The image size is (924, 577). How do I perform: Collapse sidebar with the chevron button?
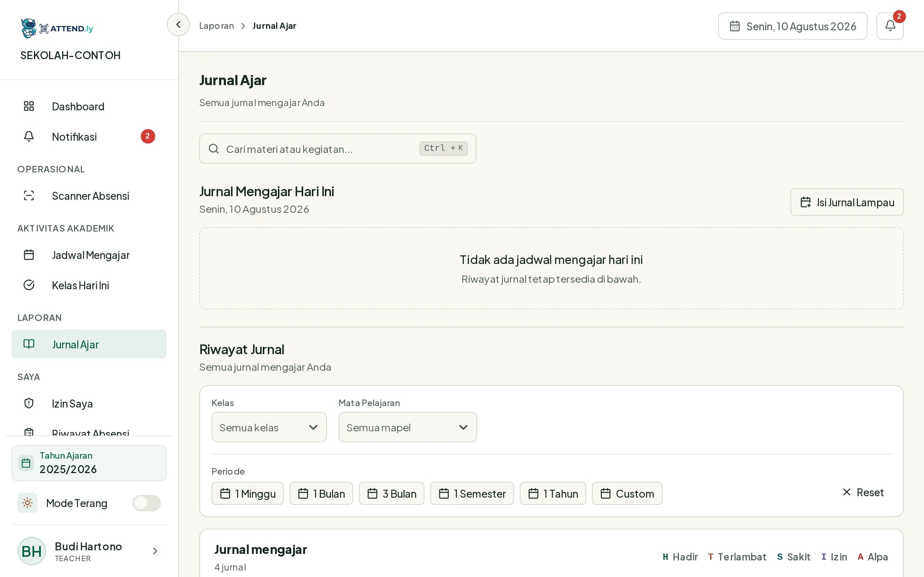coord(178,25)
